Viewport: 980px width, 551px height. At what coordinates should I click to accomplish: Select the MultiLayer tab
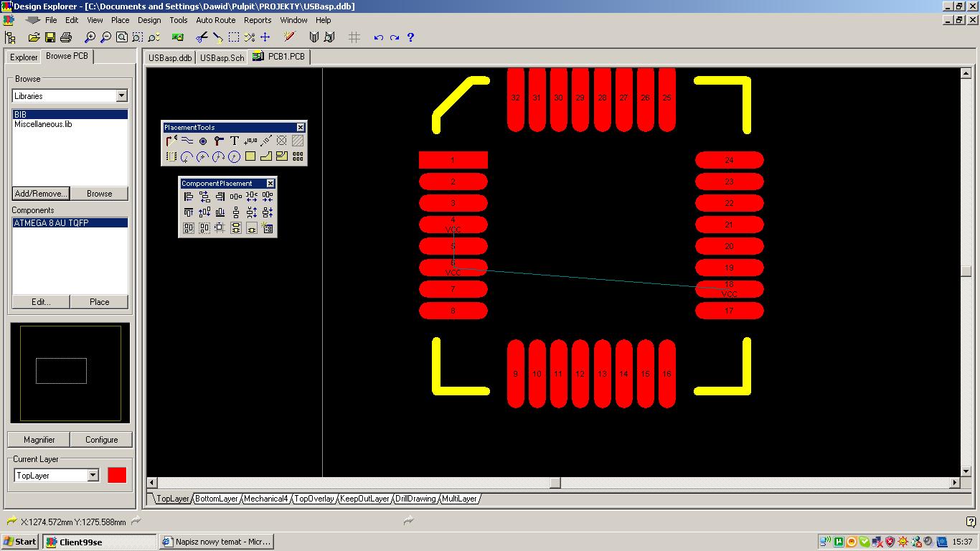click(459, 499)
